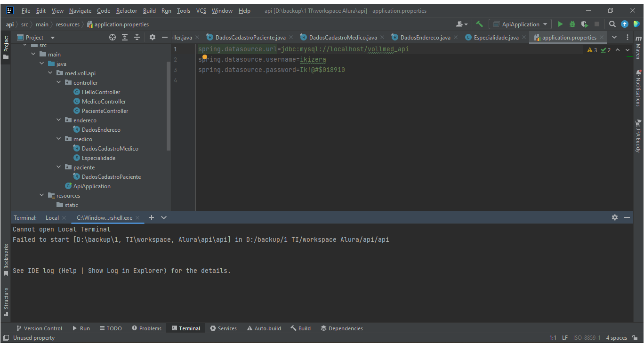The height and width of the screenshot is (343, 644).
Task: Click 4 spaces indent setting
Action: [x=617, y=338]
